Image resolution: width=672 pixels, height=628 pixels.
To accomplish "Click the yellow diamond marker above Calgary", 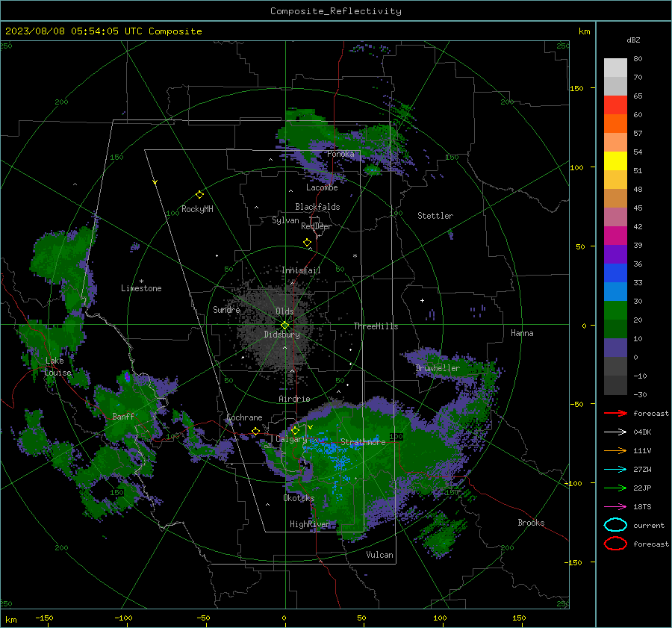I will click(x=295, y=430).
